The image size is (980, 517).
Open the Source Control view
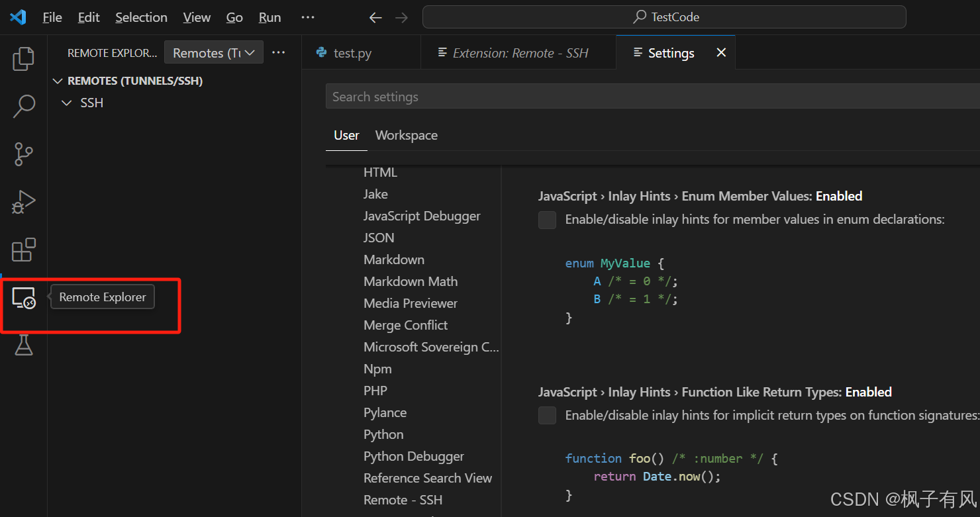[23, 154]
